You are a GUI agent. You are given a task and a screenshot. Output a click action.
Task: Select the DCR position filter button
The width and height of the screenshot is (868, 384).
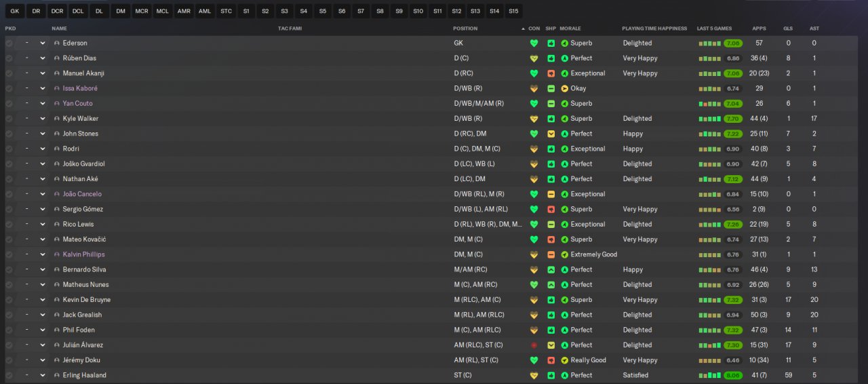click(57, 11)
